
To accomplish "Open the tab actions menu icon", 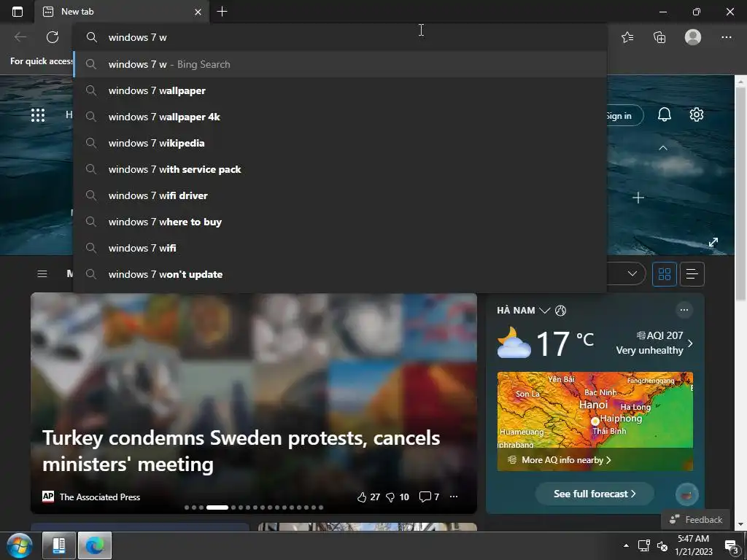I will click(18, 12).
